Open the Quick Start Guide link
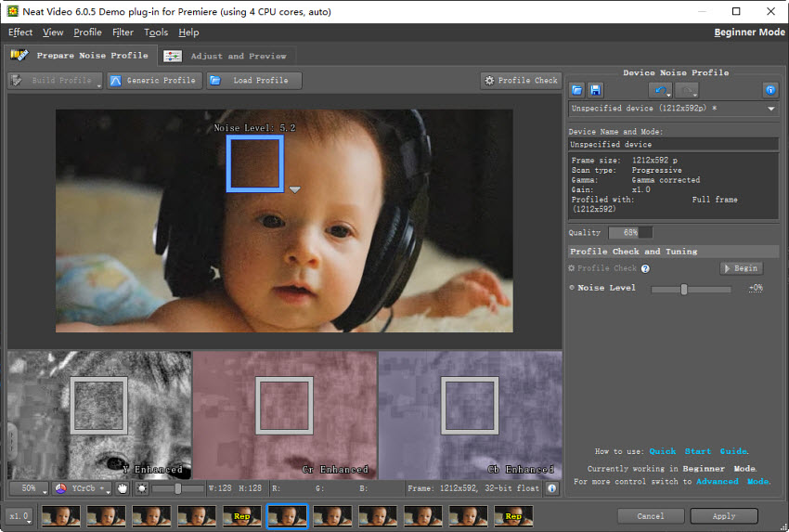The width and height of the screenshot is (789, 532). pos(698,451)
